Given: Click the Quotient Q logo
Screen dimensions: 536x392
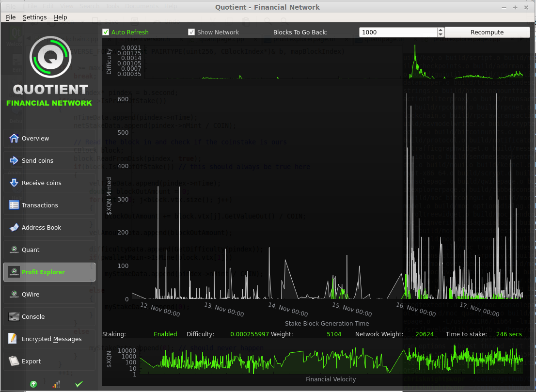Looking at the screenshot, I should point(50,57).
